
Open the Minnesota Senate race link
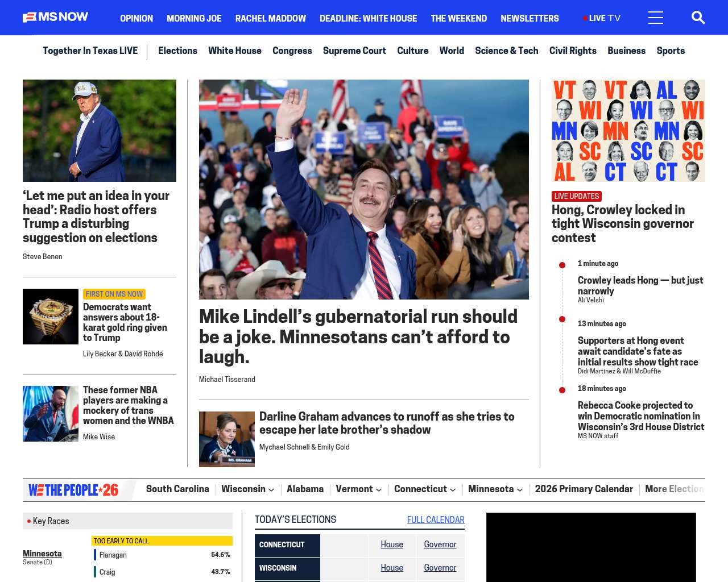point(42,554)
